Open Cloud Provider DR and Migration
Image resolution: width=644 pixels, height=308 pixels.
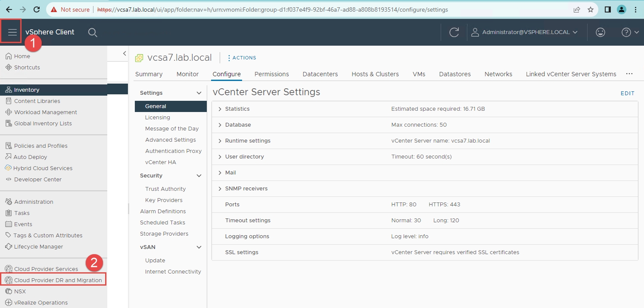[x=58, y=280]
